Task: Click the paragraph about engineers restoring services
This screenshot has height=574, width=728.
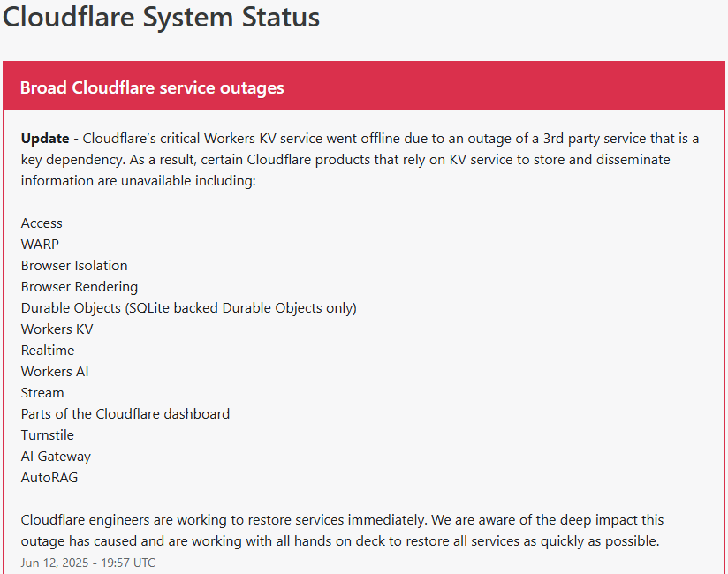Action: click(342, 531)
